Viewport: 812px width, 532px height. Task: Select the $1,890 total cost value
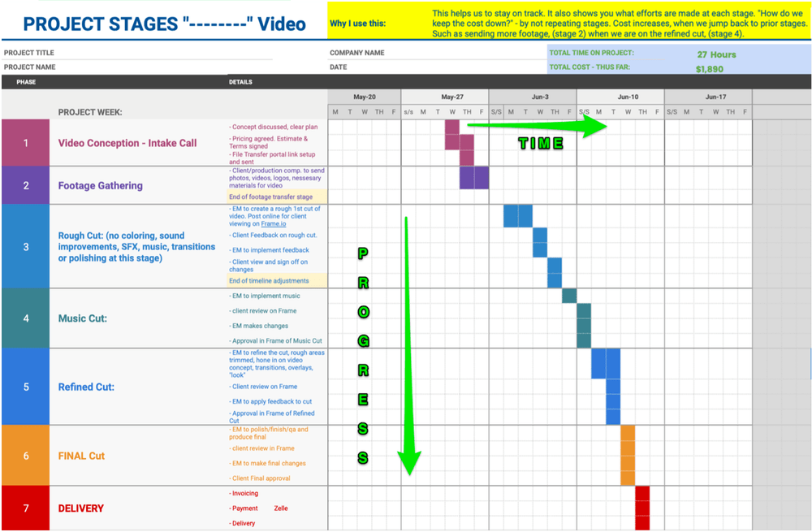[709, 69]
